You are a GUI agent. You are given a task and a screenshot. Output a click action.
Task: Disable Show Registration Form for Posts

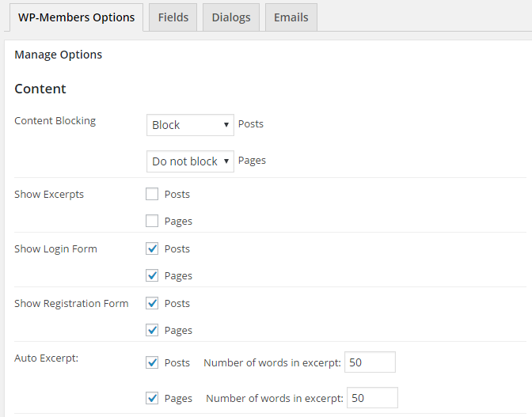pos(152,303)
